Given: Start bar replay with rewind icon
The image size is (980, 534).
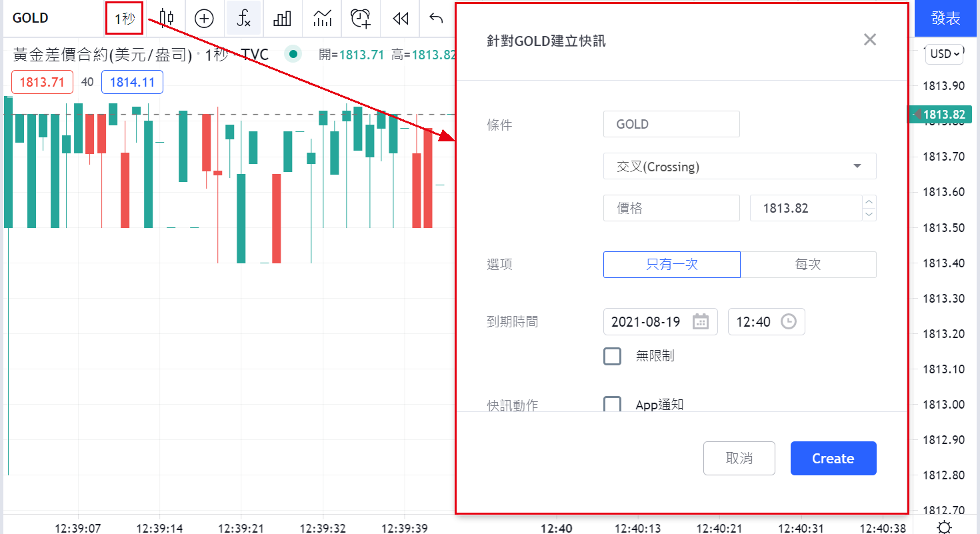Looking at the screenshot, I should [400, 18].
